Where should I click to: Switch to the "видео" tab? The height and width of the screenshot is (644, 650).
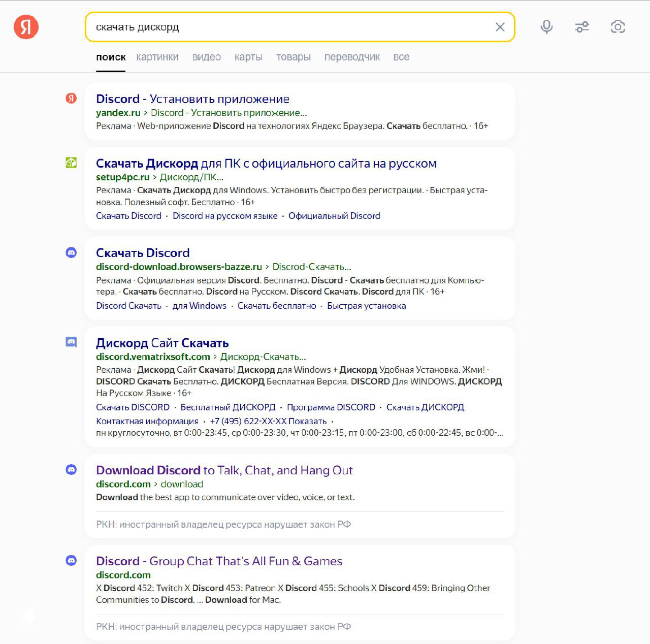(x=207, y=57)
